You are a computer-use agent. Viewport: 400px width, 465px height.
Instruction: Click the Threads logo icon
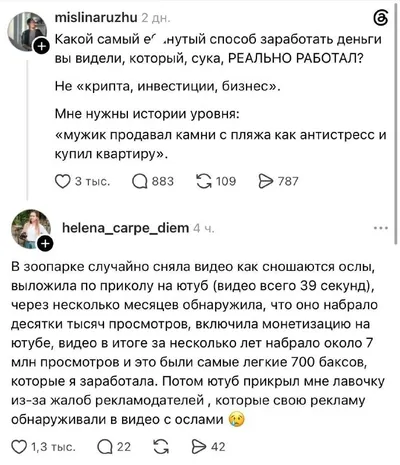pos(381,18)
